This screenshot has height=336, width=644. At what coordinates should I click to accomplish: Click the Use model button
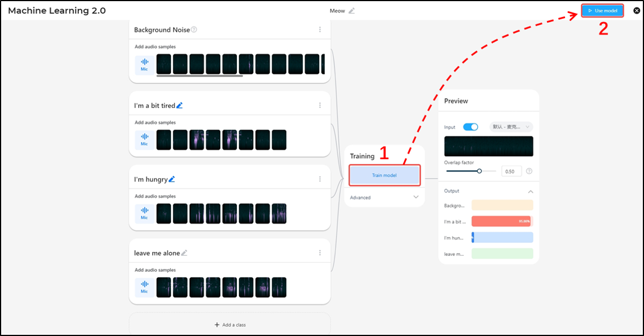pos(603,11)
